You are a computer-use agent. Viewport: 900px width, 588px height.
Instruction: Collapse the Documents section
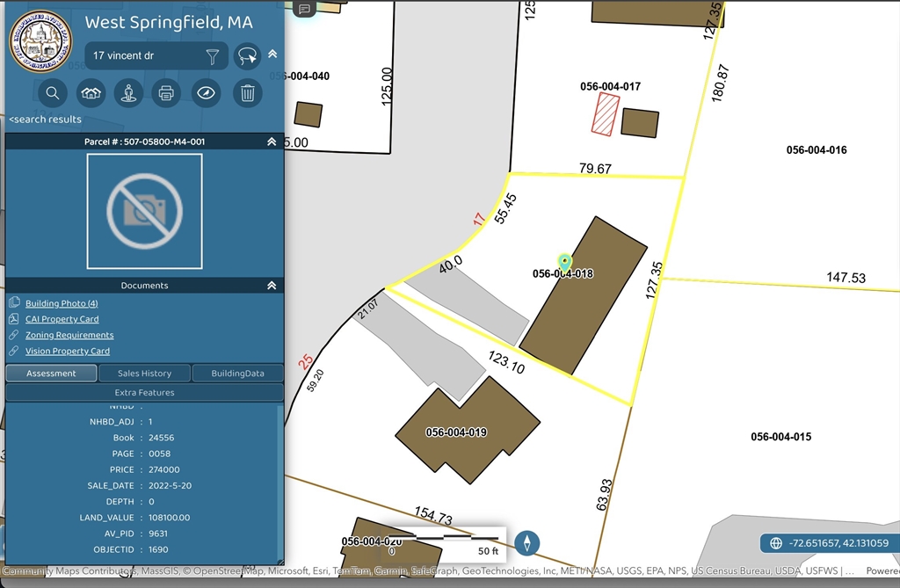(272, 286)
